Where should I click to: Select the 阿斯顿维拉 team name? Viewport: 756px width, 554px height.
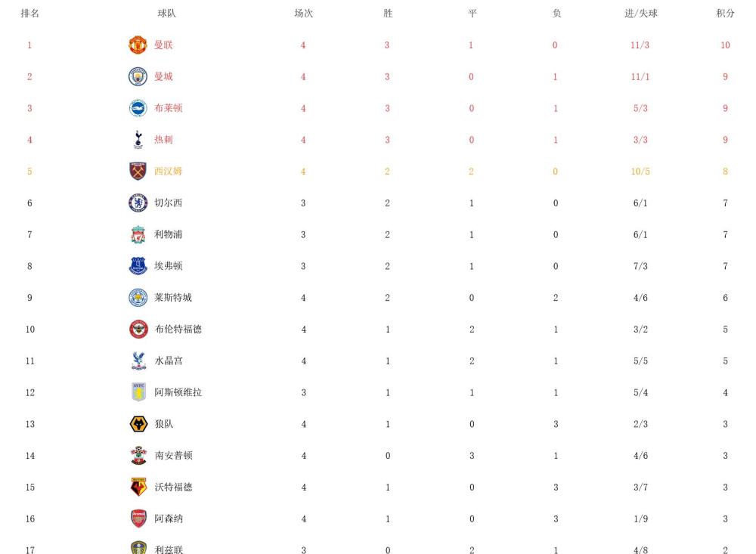(x=178, y=392)
